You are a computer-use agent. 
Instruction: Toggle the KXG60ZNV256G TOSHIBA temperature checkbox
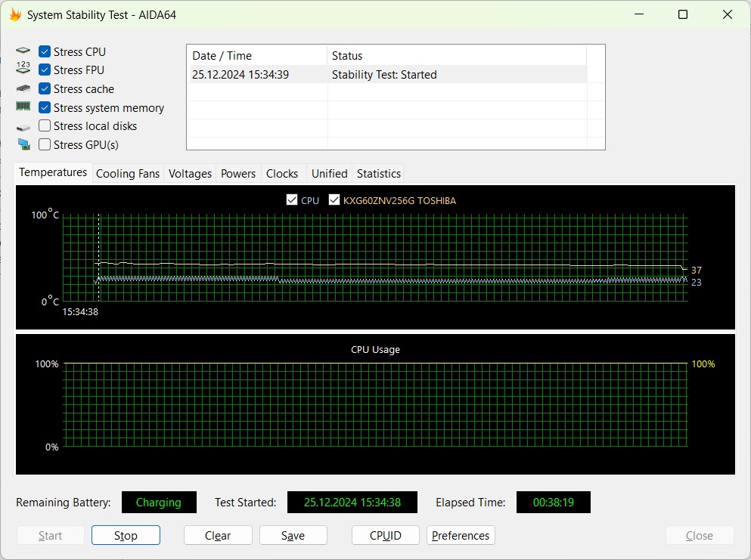(x=334, y=200)
